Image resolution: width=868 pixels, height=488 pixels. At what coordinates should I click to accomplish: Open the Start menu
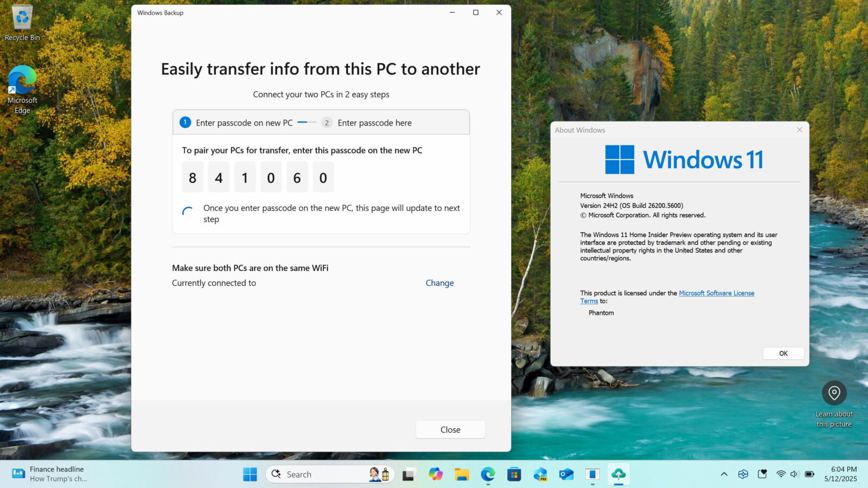(x=250, y=474)
